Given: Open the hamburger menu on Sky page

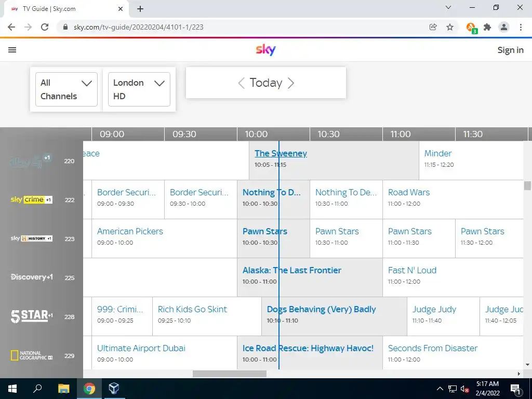Looking at the screenshot, I should [12, 50].
